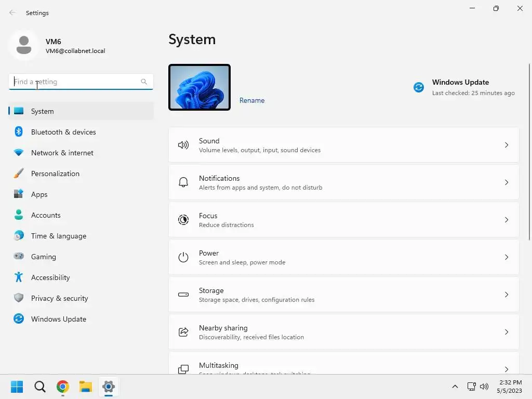532x399 pixels.
Task: Click the VM6 account name
Action: point(54,42)
